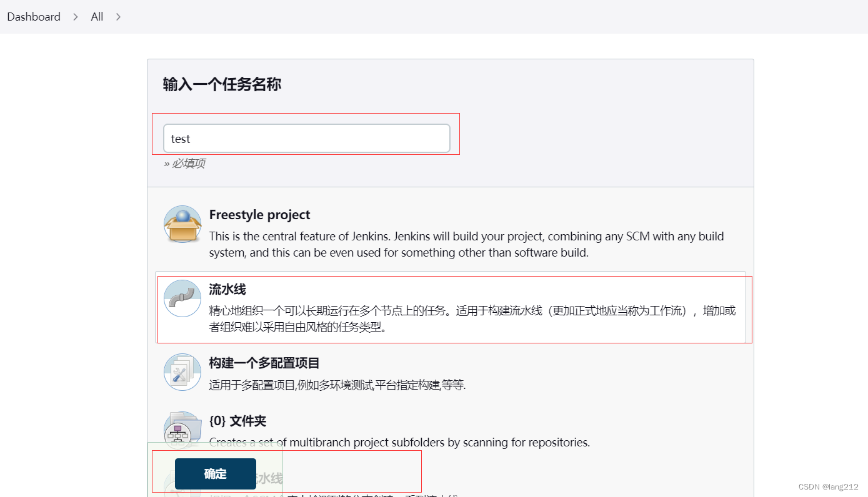Image resolution: width=868 pixels, height=497 pixels.
Task: Click the 流水线 description paragraph
Action: pos(472,318)
